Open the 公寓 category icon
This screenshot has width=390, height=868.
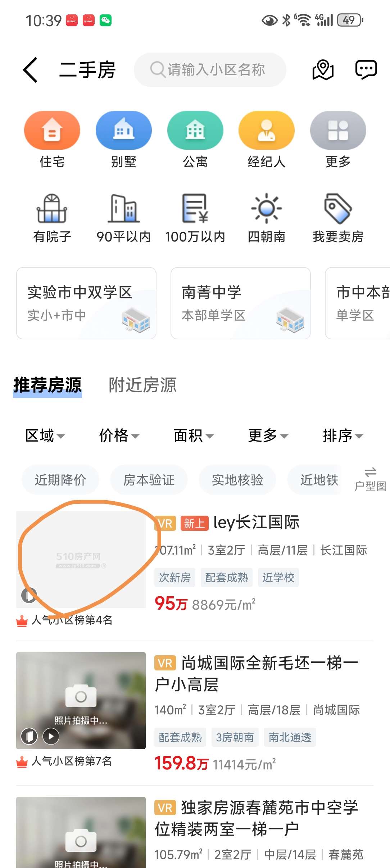(x=195, y=130)
